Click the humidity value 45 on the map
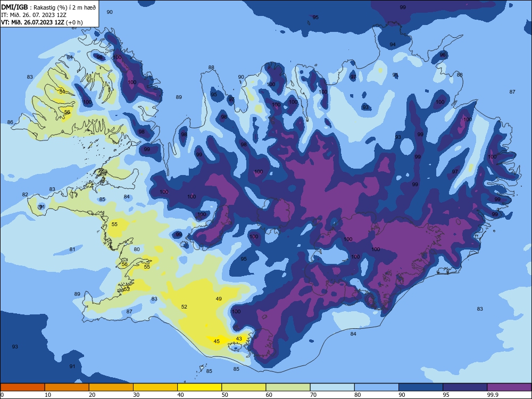Screen dimensions: 532x399 217,342
